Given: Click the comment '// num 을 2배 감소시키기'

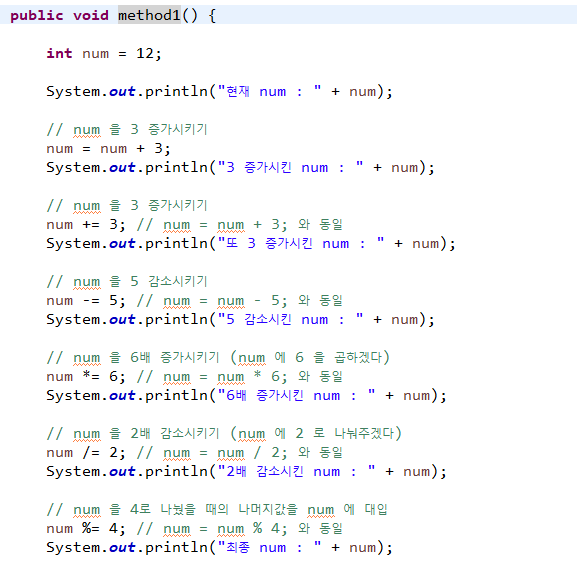Looking at the screenshot, I should click(x=224, y=434).
